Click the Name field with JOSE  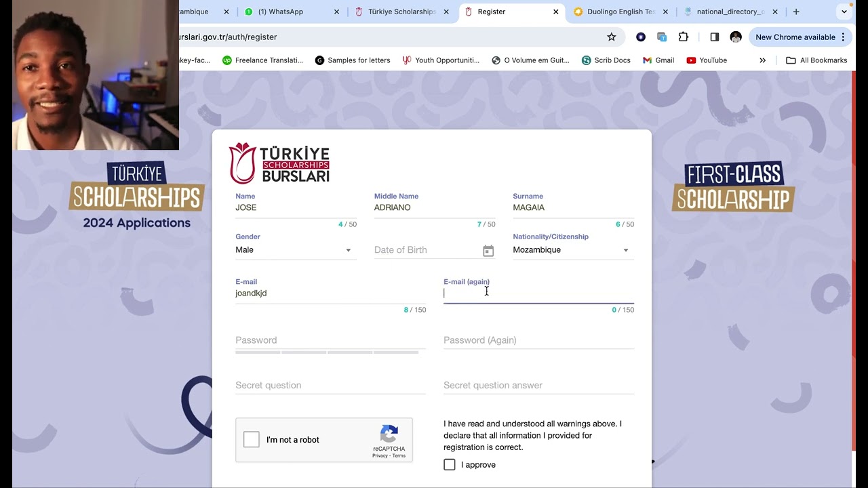point(296,207)
